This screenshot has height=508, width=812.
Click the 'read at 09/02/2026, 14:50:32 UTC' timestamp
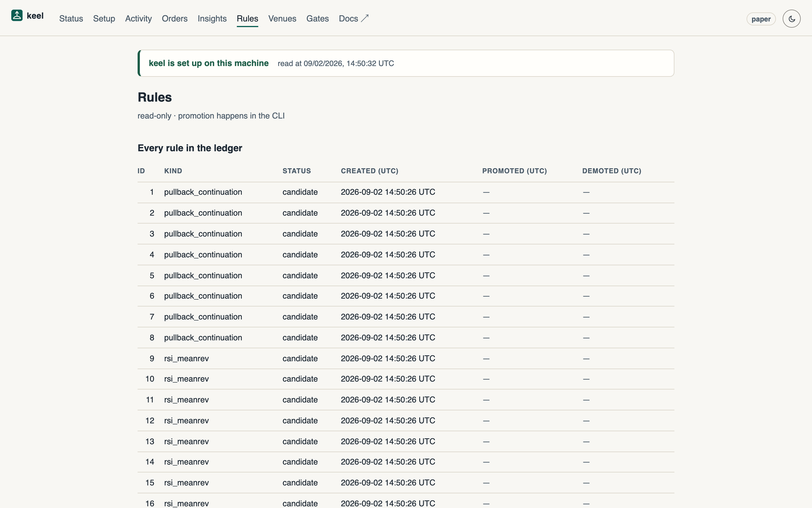tap(336, 63)
